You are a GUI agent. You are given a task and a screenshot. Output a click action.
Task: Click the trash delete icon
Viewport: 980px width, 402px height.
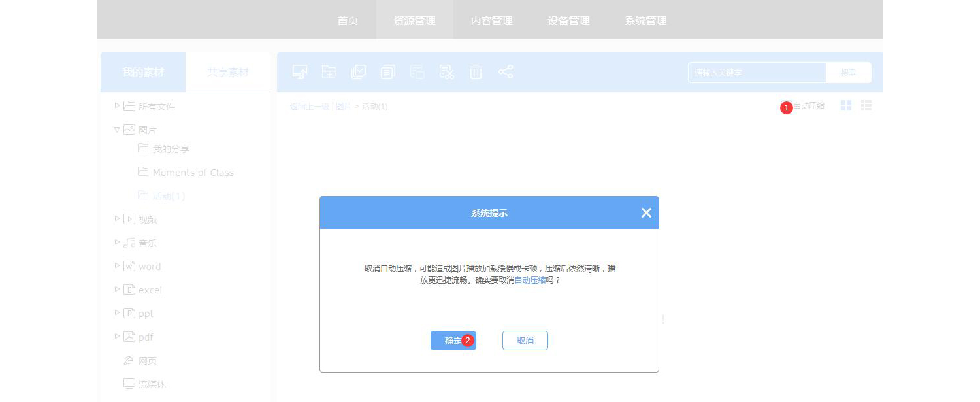coord(476,72)
